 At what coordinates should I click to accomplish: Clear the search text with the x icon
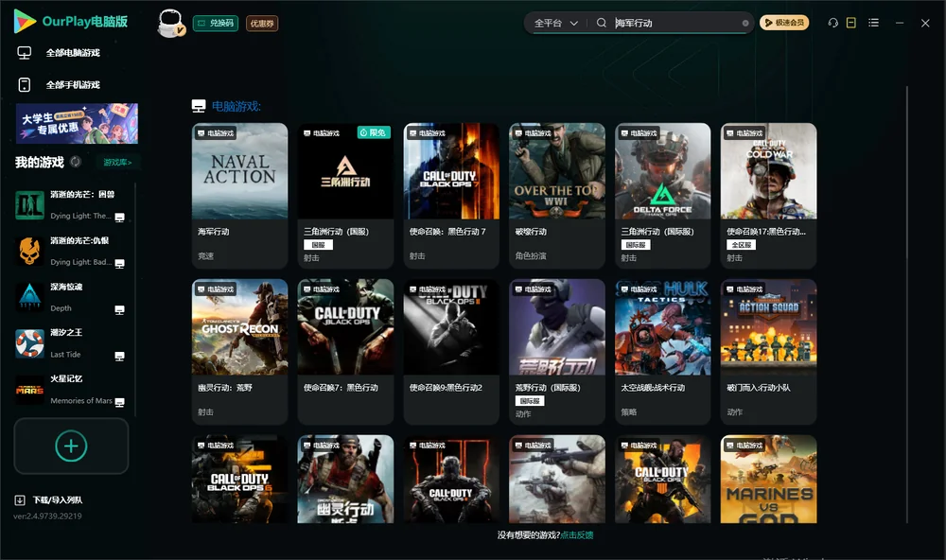745,23
